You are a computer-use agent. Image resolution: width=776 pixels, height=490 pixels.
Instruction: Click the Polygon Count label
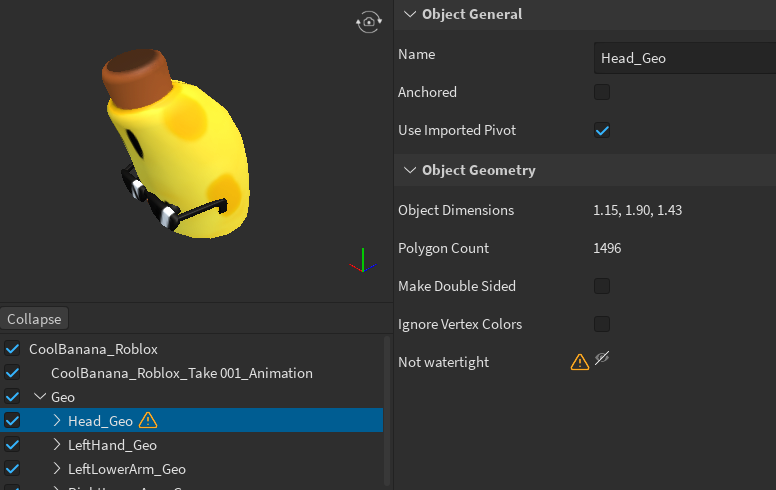[443, 248]
